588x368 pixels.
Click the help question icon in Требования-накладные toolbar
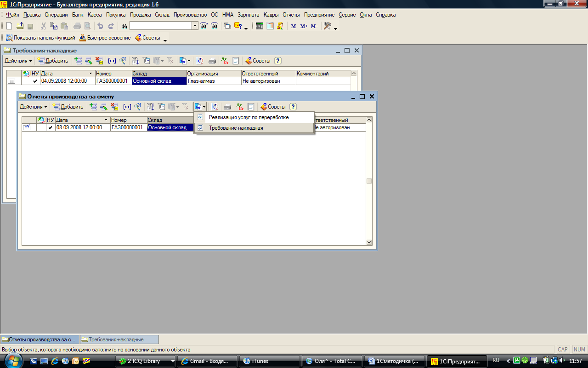click(x=278, y=61)
